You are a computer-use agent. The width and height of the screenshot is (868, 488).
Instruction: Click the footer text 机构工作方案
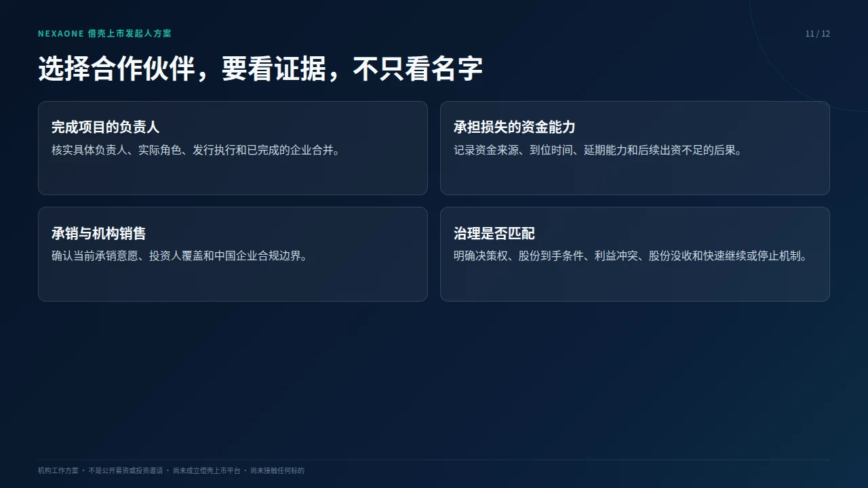(58, 470)
